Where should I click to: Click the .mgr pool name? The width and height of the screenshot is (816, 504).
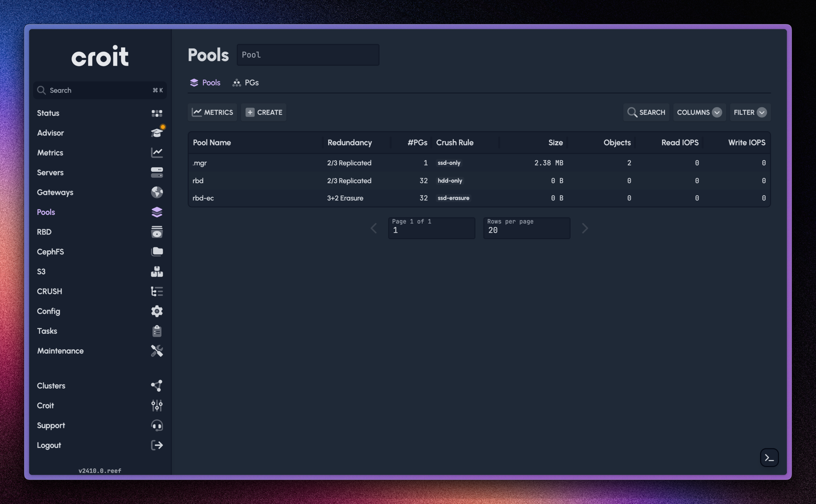199,162
